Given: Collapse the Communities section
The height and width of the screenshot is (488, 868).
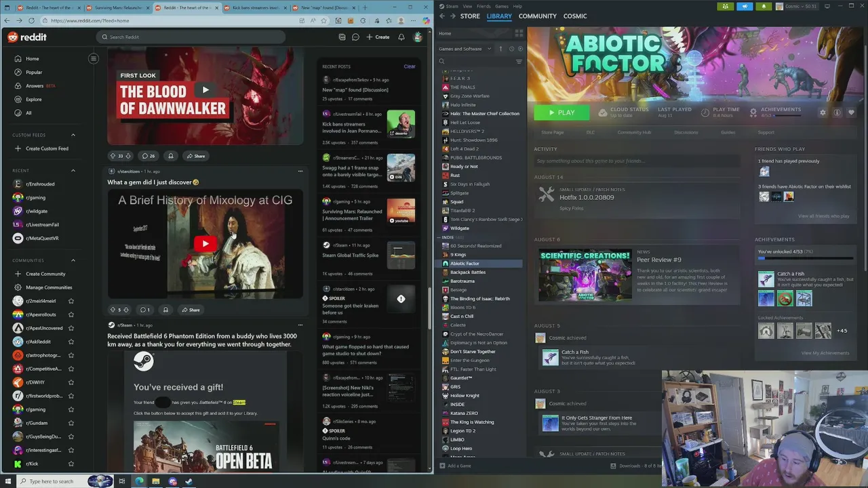Looking at the screenshot, I should point(73,260).
